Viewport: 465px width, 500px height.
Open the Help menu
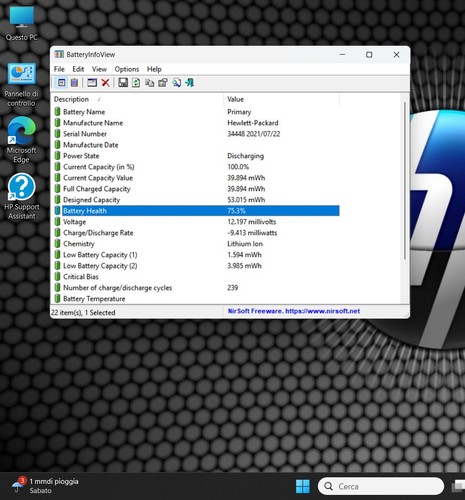154,69
